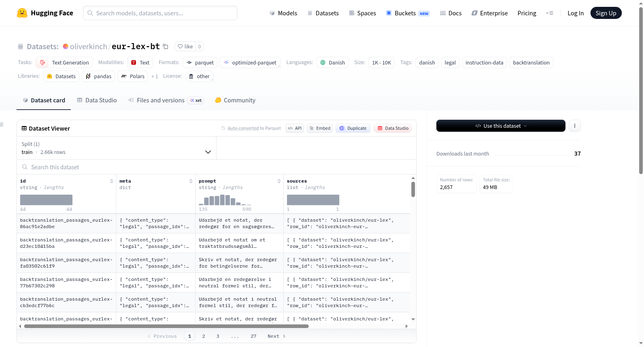Screen dimensions: 644x347
Task: Copy dataset name with the copy icon
Action: point(165,46)
